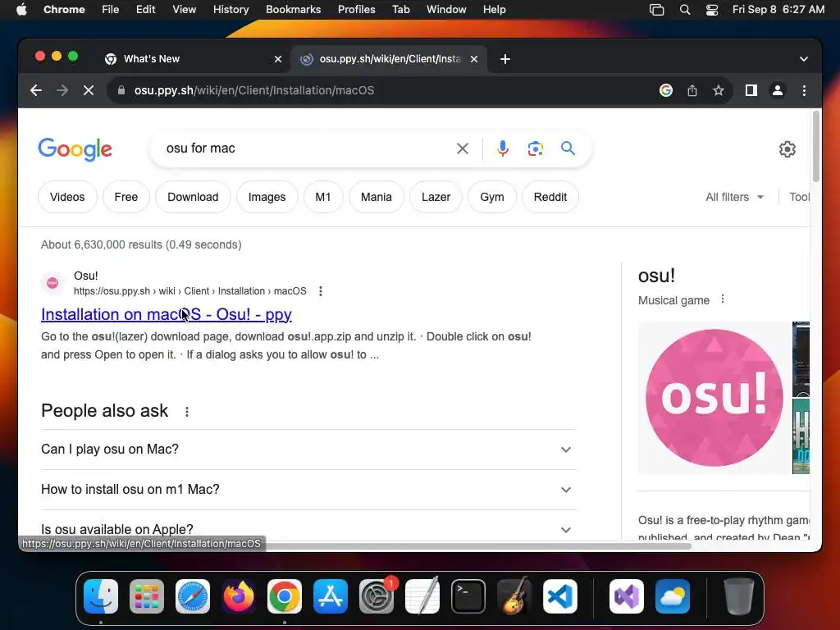
Task: Share this page via toolbar icon
Action: (692, 90)
